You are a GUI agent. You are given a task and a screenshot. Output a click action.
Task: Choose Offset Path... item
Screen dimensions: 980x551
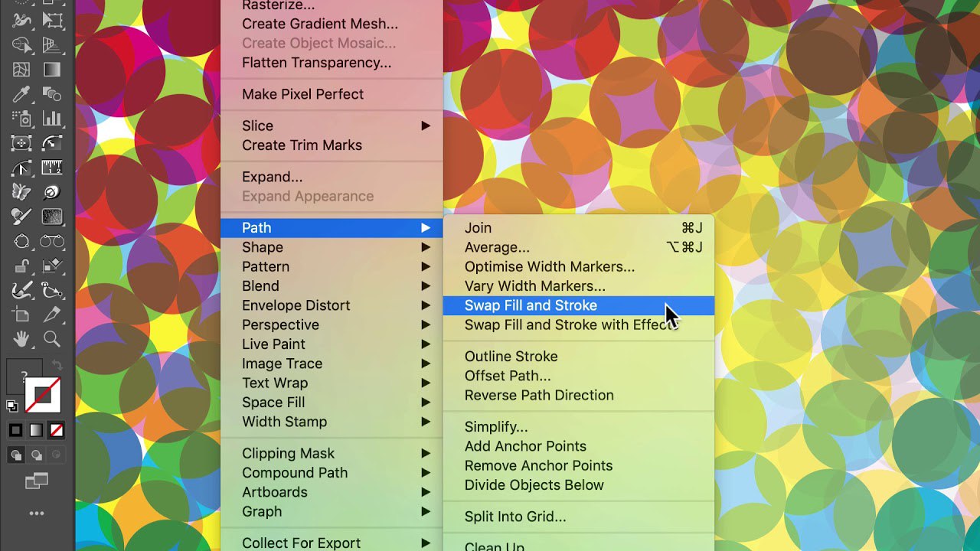tap(579, 376)
